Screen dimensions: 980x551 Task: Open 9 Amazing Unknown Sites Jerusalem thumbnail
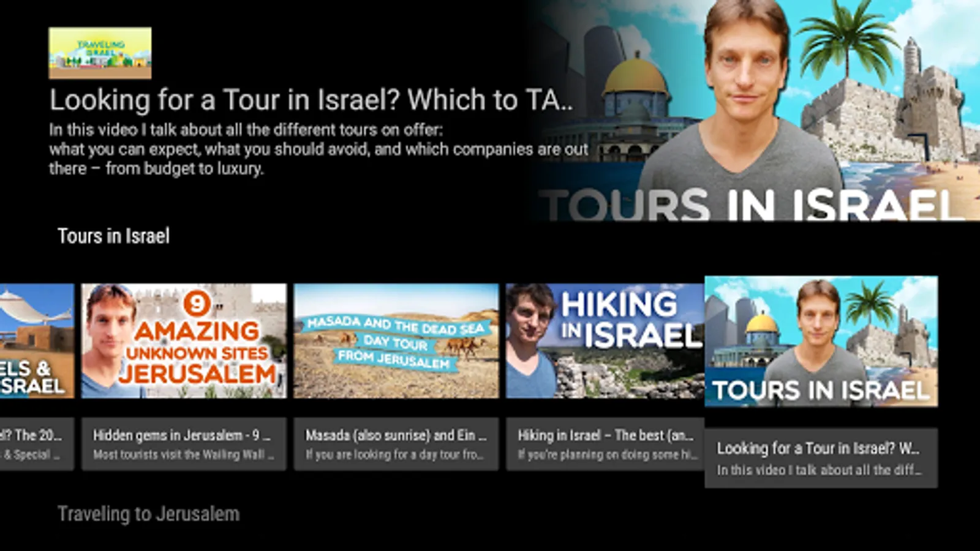click(184, 341)
